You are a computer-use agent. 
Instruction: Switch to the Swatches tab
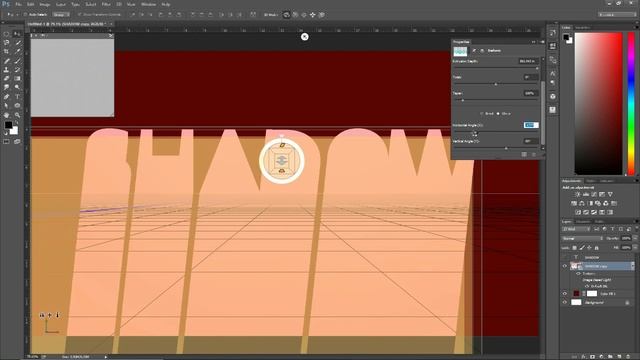[x=582, y=27]
